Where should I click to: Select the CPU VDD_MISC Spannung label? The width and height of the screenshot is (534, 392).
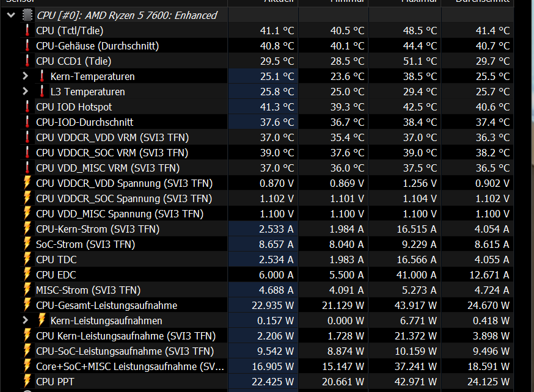pos(120,214)
